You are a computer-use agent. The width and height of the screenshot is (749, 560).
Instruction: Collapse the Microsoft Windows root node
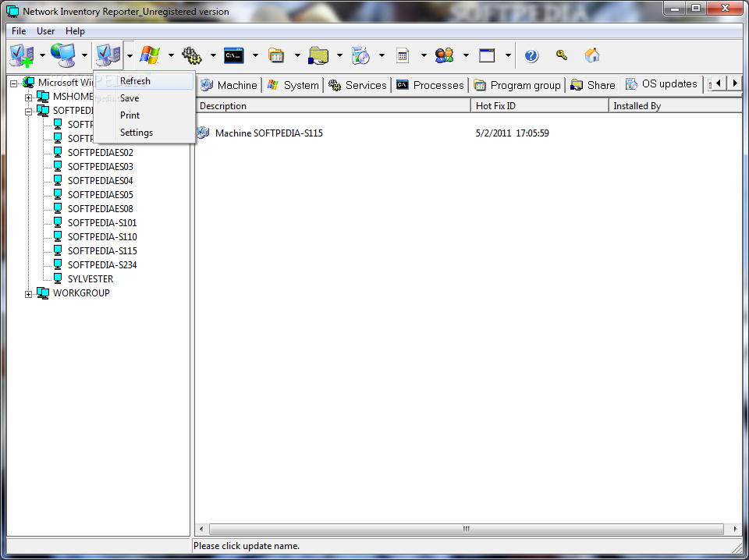pyautogui.click(x=14, y=83)
